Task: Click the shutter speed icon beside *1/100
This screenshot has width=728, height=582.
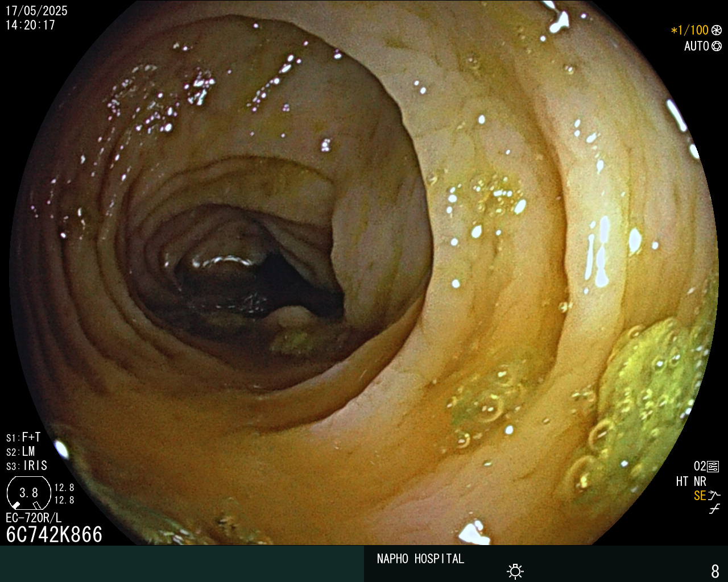Action: [717, 30]
